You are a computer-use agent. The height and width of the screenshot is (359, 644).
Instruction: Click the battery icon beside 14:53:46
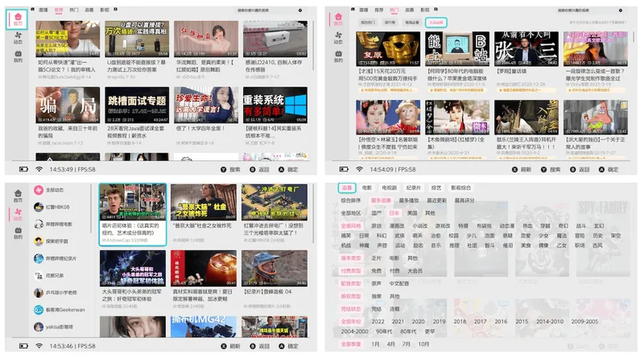coord(24,346)
